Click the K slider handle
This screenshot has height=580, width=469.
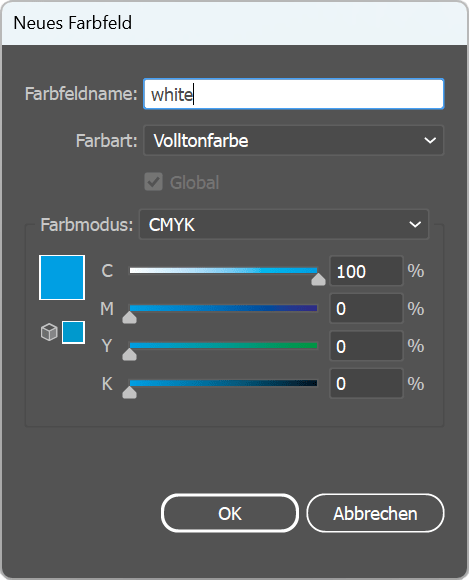point(129,392)
